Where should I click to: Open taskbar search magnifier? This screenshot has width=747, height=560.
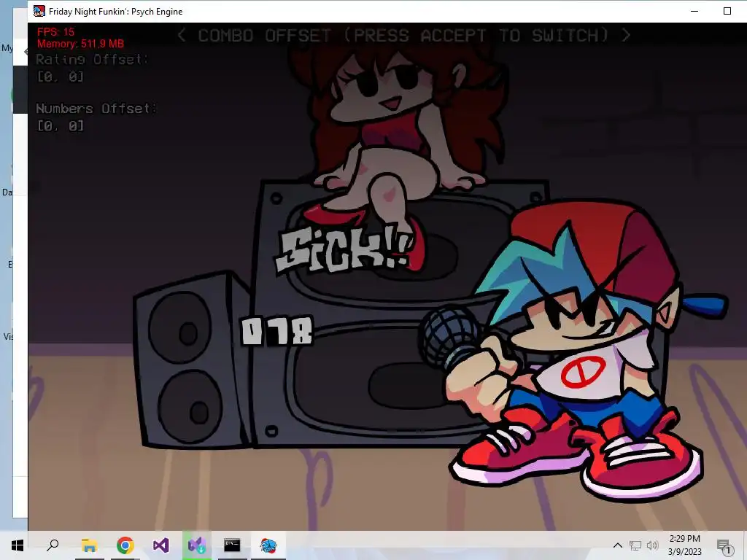coord(53,545)
